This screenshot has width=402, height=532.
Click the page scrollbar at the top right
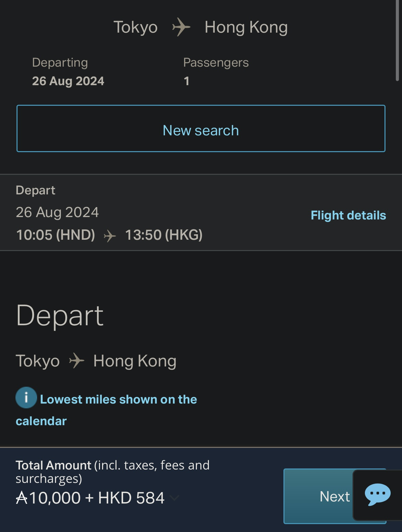click(x=398, y=41)
